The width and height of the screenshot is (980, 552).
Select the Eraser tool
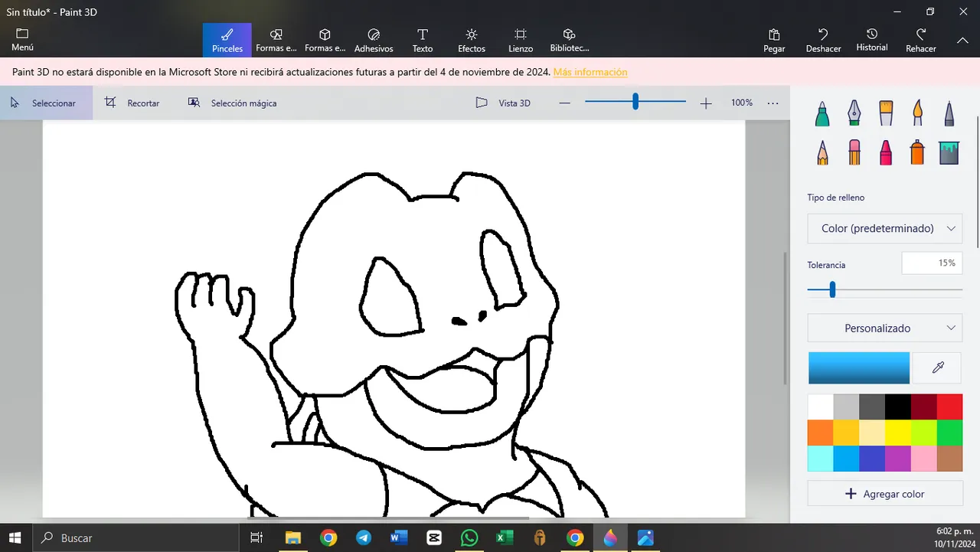(x=854, y=152)
